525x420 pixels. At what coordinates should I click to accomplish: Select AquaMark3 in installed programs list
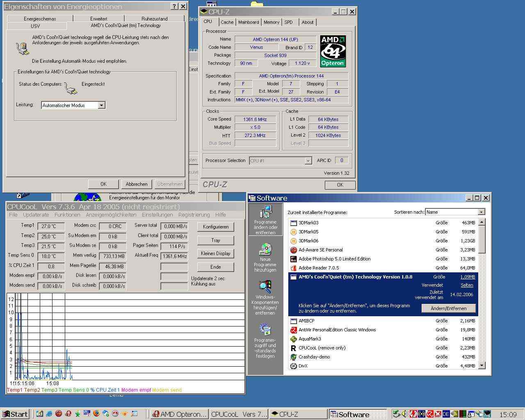(x=310, y=339)
